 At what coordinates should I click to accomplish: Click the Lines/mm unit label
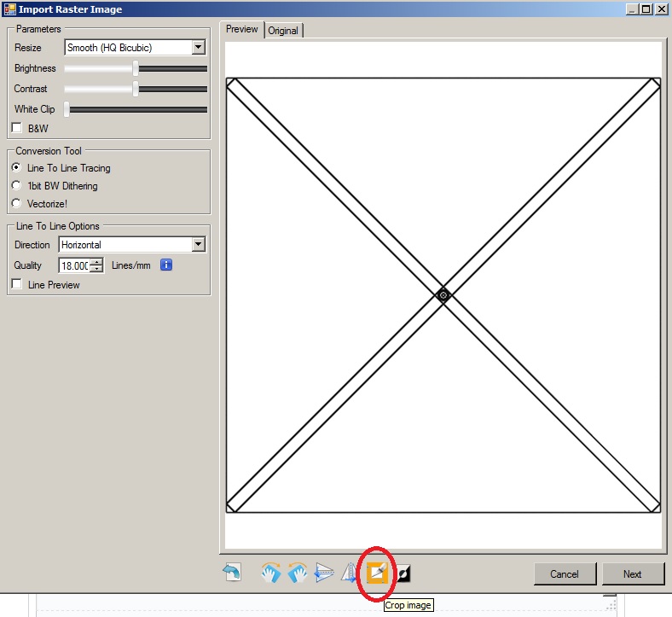[131, 265]
